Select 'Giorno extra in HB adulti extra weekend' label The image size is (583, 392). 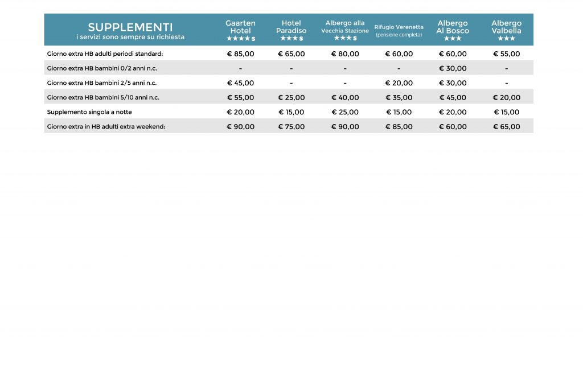[x=106, y=127]
